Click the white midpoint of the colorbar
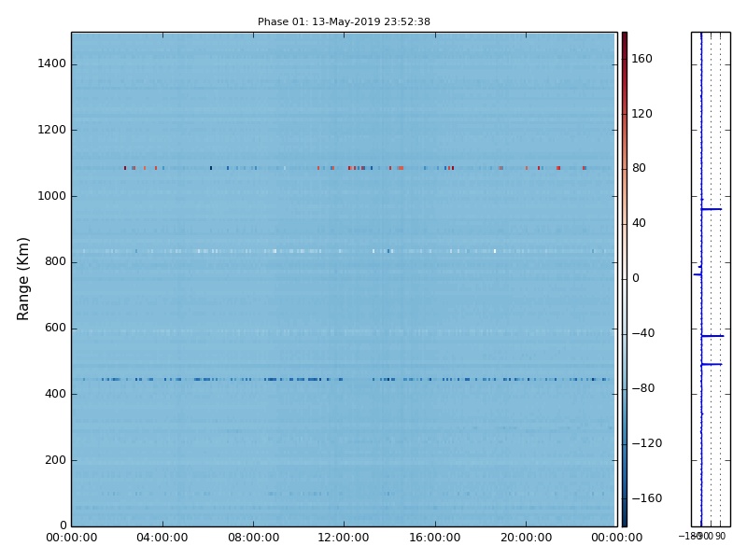Screen dimensions: 747x560 [625, 279]
